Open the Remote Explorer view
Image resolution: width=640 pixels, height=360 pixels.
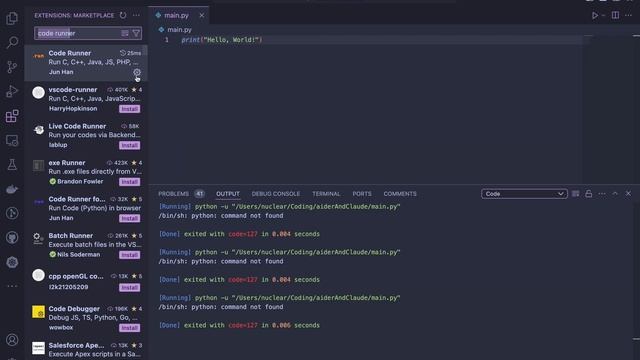point(12,140)
